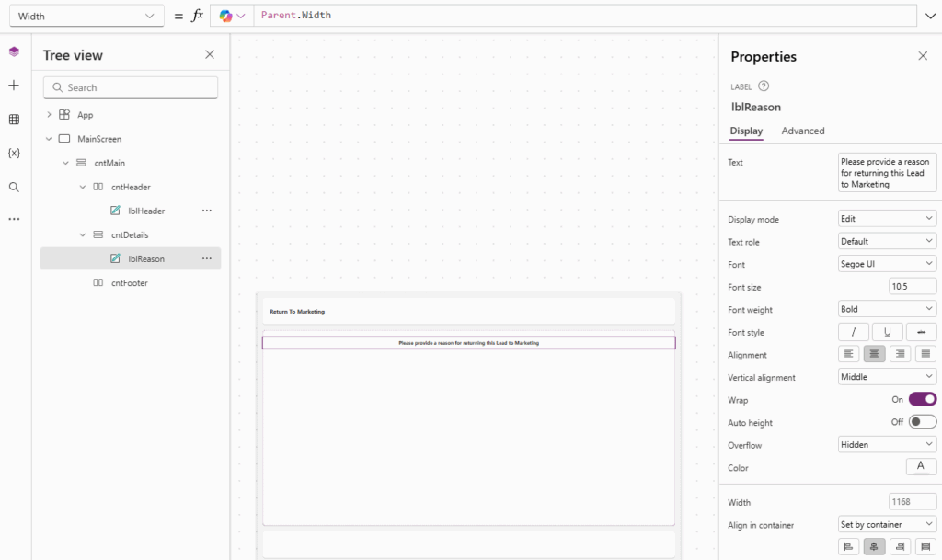Open the Insert plus icon in sidebar

click(x=14, y=86)
